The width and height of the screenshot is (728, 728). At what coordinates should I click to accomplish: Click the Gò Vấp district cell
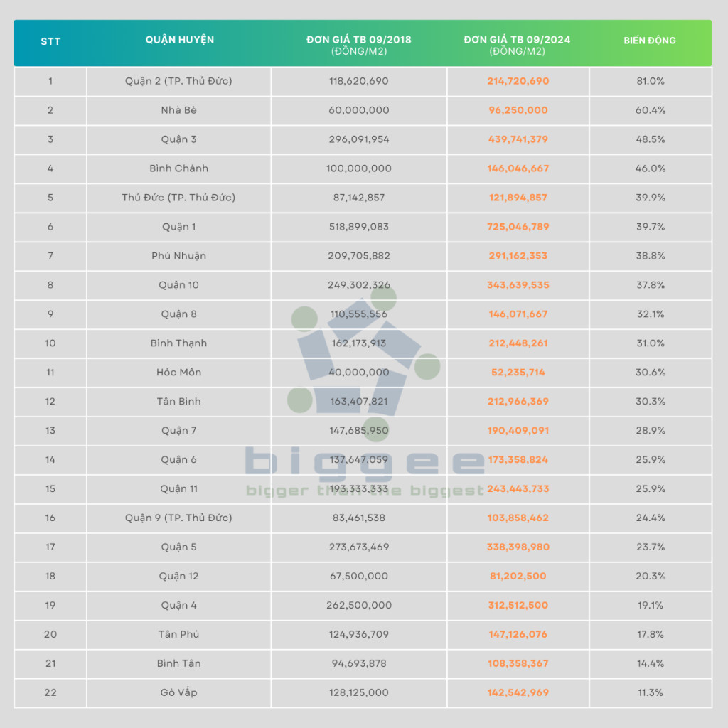click(x=178, y=692)
